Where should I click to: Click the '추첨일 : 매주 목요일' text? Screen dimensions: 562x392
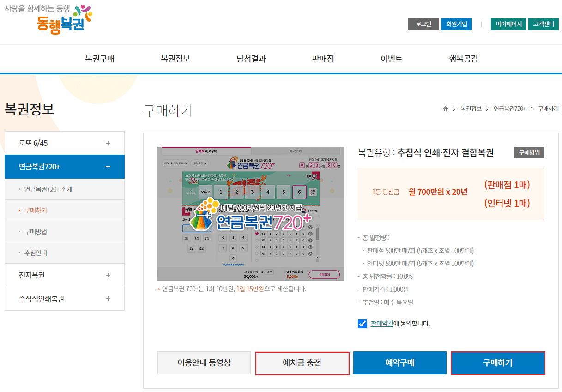coord(388,302)
